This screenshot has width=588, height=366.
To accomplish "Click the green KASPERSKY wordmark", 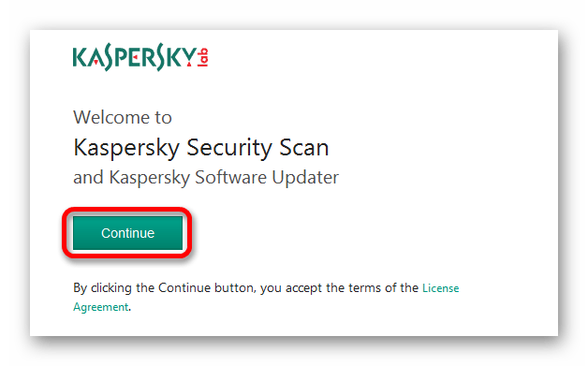I will [135, 57].
